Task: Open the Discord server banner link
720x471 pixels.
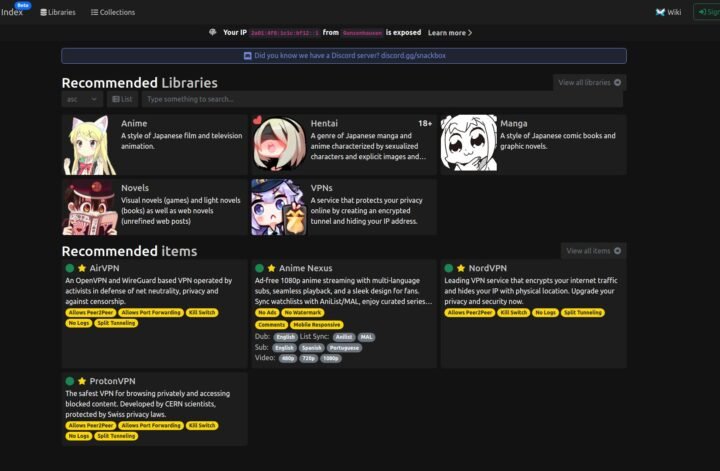Action: pyautogui.click(x=343, y=56)
